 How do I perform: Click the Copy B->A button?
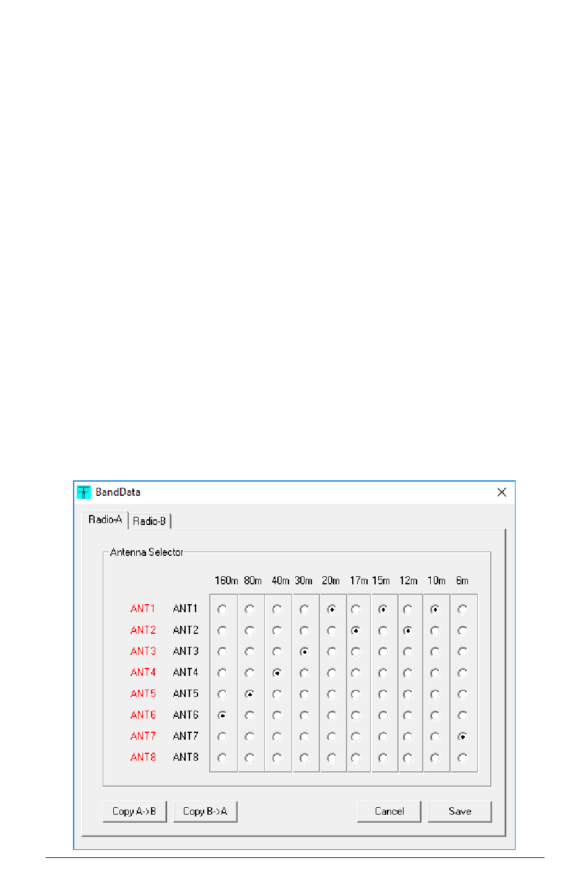[205, 811]
